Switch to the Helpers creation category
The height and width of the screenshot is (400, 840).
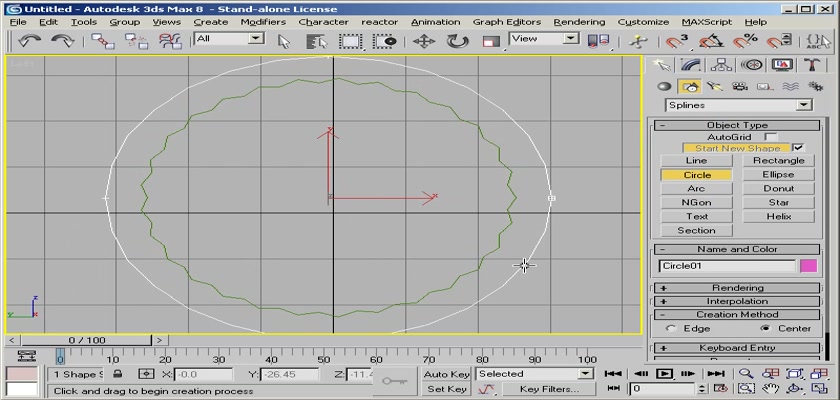[765, 87]
